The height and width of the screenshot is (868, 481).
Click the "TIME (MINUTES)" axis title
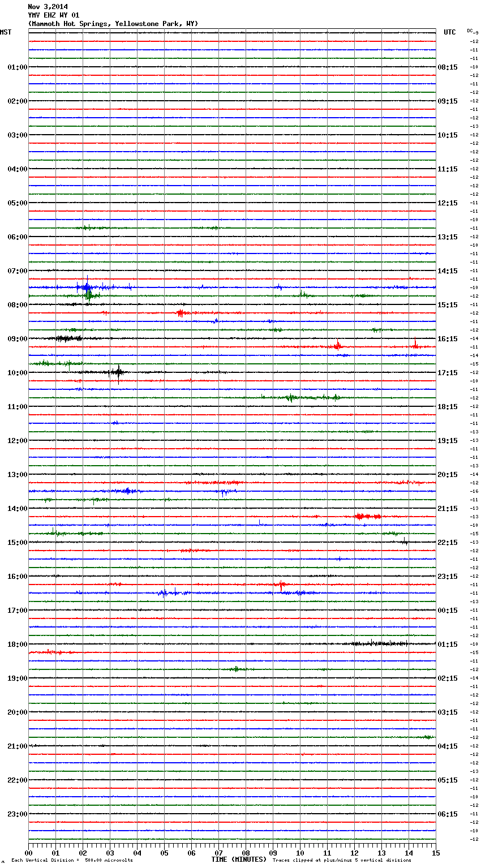239,860
